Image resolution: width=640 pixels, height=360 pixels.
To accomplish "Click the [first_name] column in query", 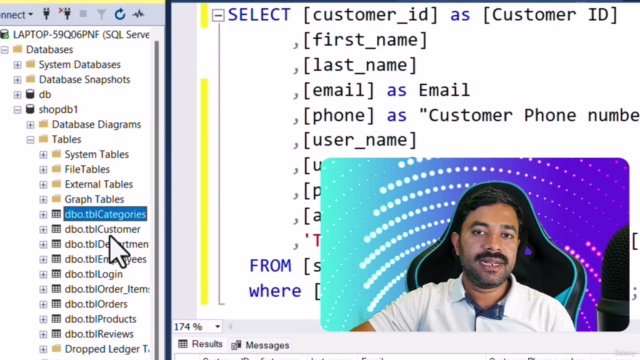I will [x=365, y=40].
